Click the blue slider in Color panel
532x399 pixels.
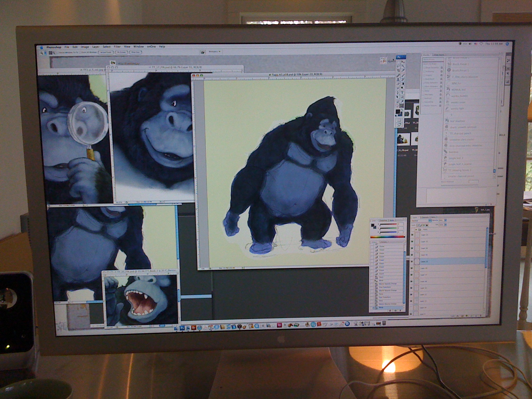pyautogui.click(x=388, y=232)
